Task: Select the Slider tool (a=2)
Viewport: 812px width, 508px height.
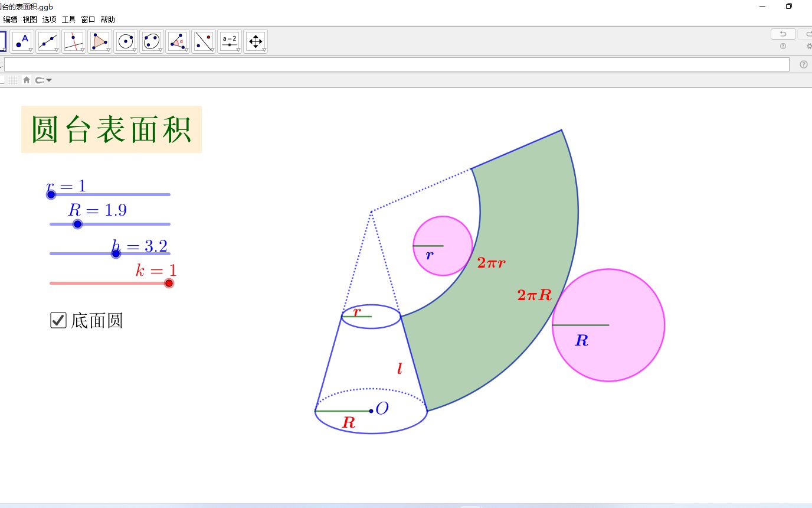Action: [230, 41]
